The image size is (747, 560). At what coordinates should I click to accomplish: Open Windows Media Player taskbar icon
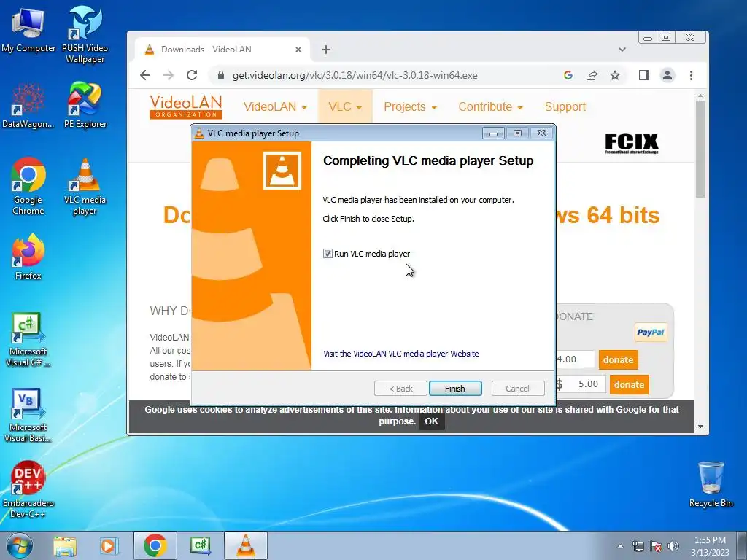(108, 546)
